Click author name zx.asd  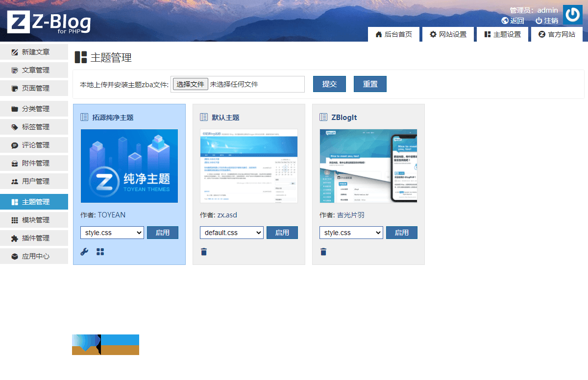[227, 215]
